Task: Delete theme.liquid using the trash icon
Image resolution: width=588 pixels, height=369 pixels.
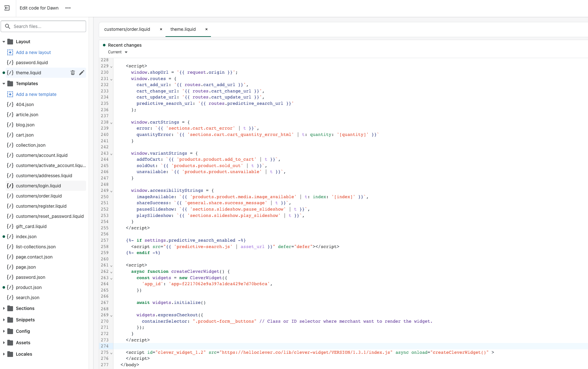Action: pos(73,73)
